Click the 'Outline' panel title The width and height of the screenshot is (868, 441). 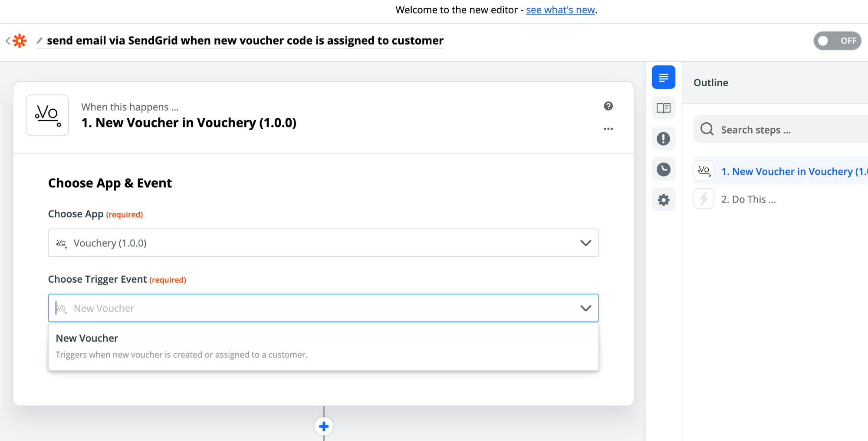710,82
